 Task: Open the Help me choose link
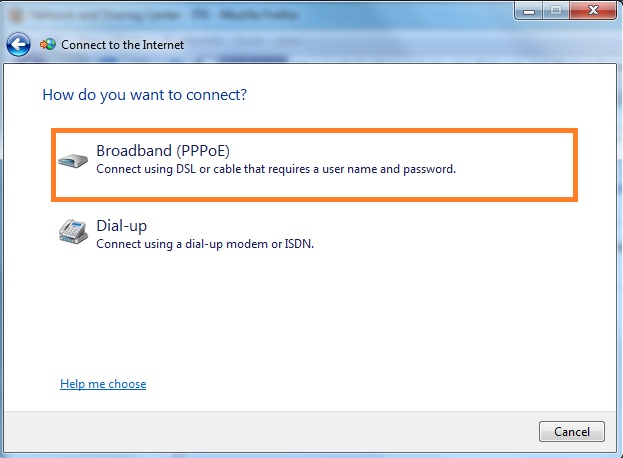click(103, 384)
